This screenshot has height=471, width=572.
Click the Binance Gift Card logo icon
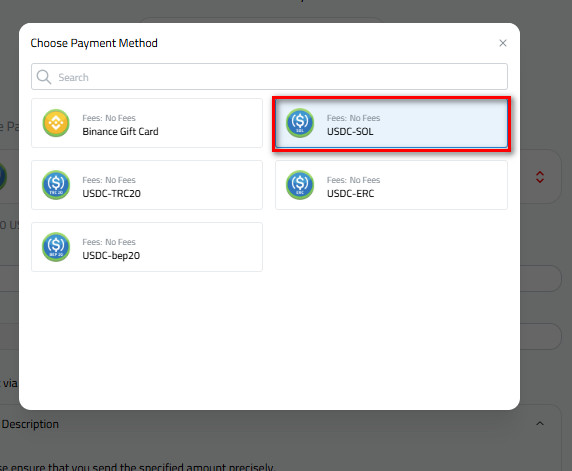click(56, 123)
